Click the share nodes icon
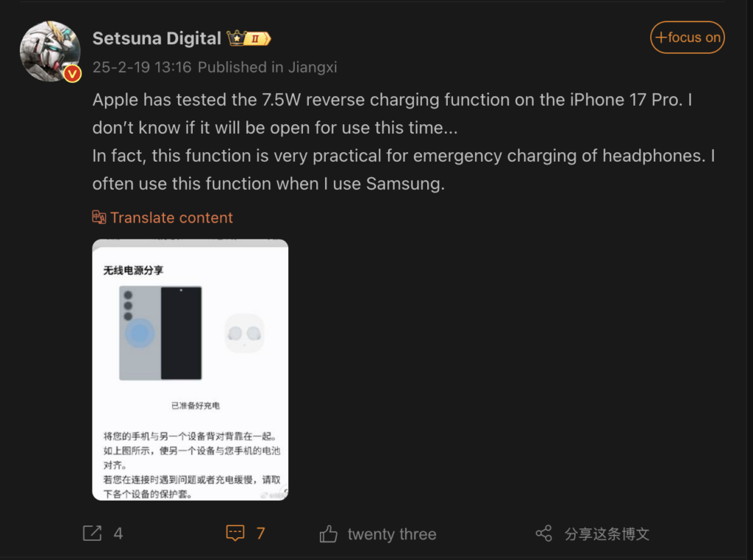 tap(543, 534)
